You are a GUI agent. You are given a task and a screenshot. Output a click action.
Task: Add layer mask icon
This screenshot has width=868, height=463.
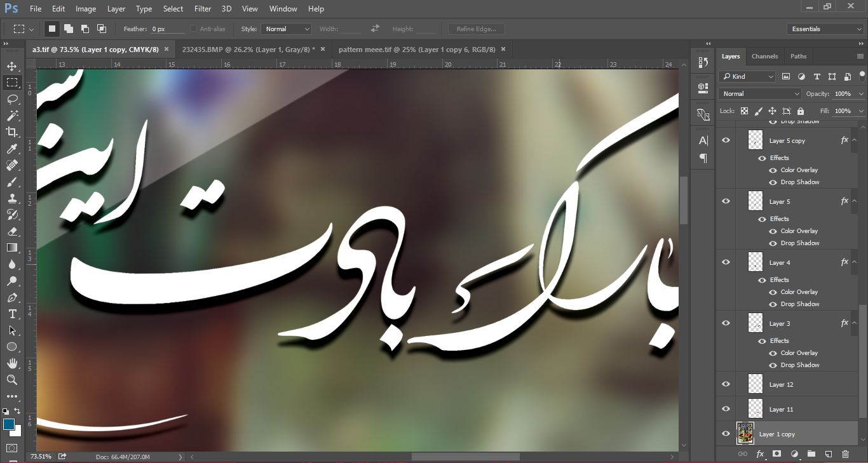[776, 454]
